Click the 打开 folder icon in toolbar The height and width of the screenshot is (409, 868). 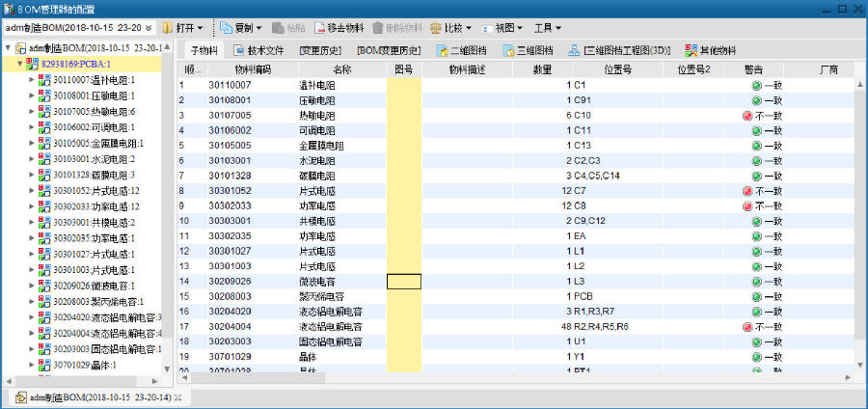(167, 28)
